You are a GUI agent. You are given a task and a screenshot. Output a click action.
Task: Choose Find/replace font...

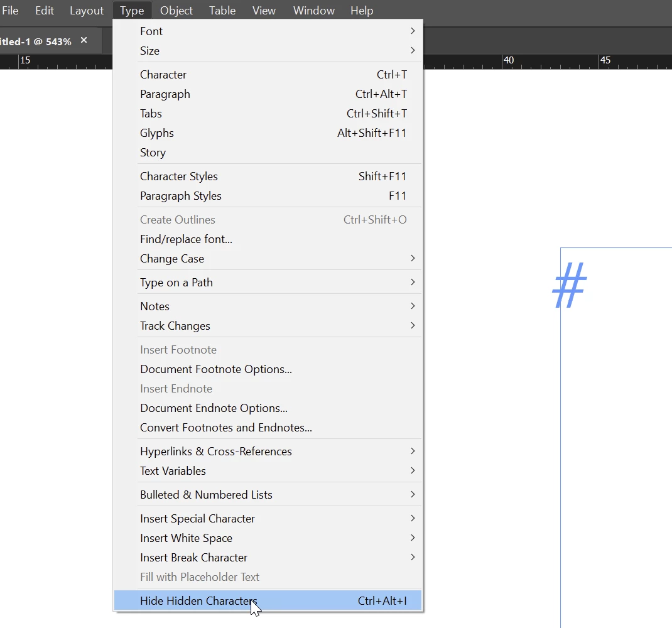coord(268,239)
